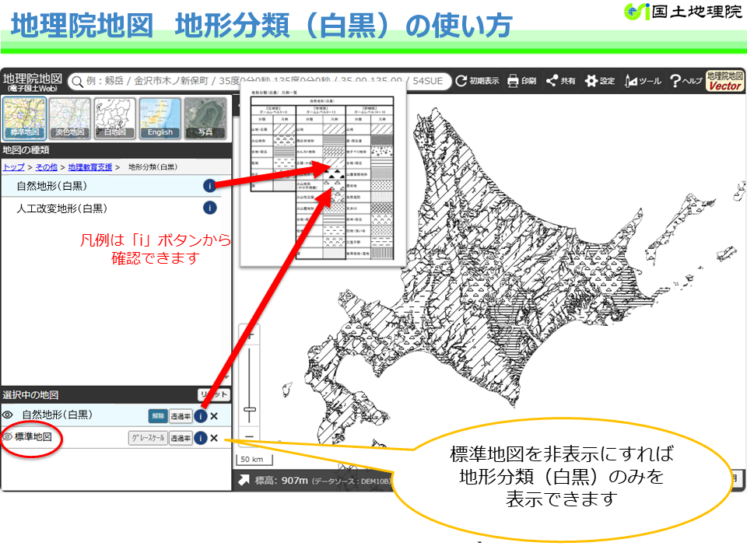
Task: Open 透過率 for 標準地図 layer
Action: coord(181,438)
